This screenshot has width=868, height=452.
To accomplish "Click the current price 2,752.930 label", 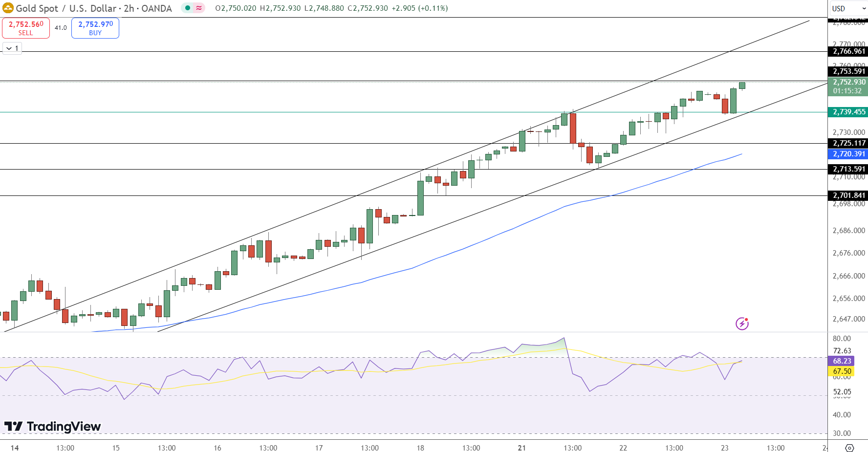I will [848, 86].
